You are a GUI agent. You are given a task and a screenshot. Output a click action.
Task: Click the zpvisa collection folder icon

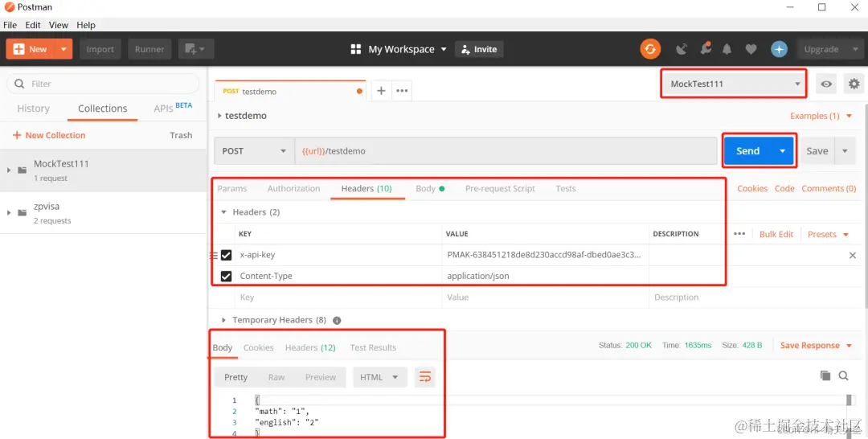click(23, 212)
